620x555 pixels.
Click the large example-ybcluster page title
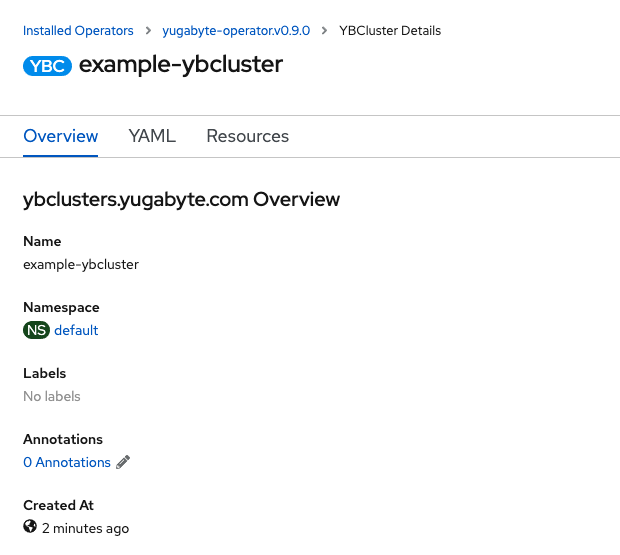[x=181, y=65]
